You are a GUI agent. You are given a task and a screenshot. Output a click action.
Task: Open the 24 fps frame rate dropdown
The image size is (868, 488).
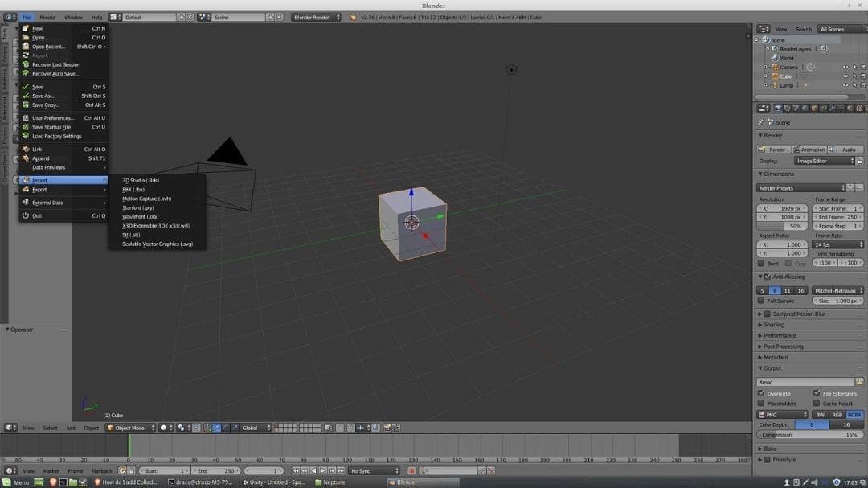[837, 245]
